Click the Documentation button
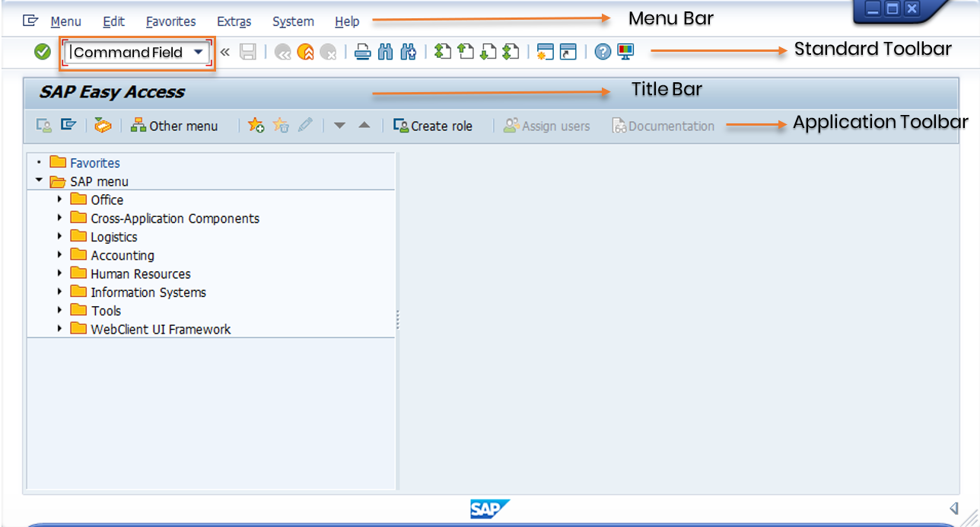This screenshot has height=527, width=980. tap(663, 126)
